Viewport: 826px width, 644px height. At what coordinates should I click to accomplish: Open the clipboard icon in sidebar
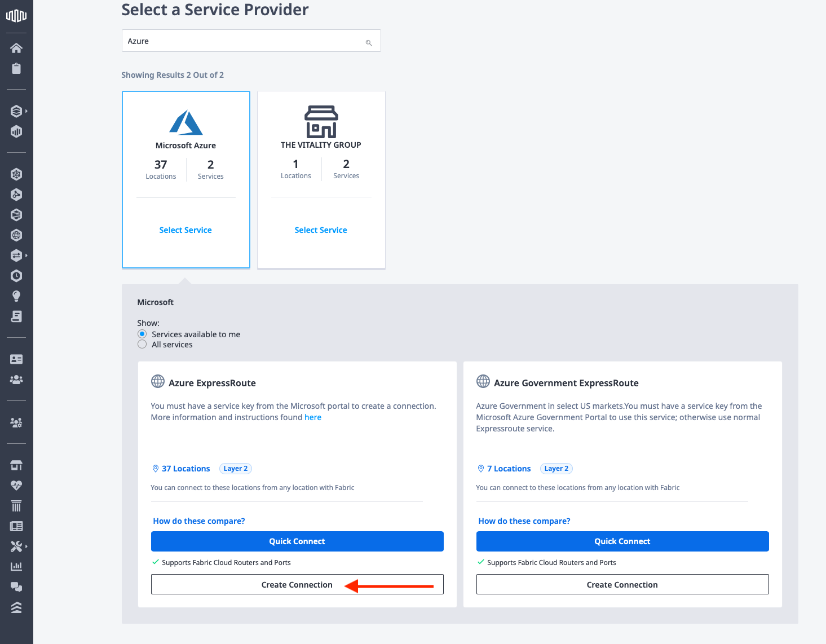coord(16,68)
